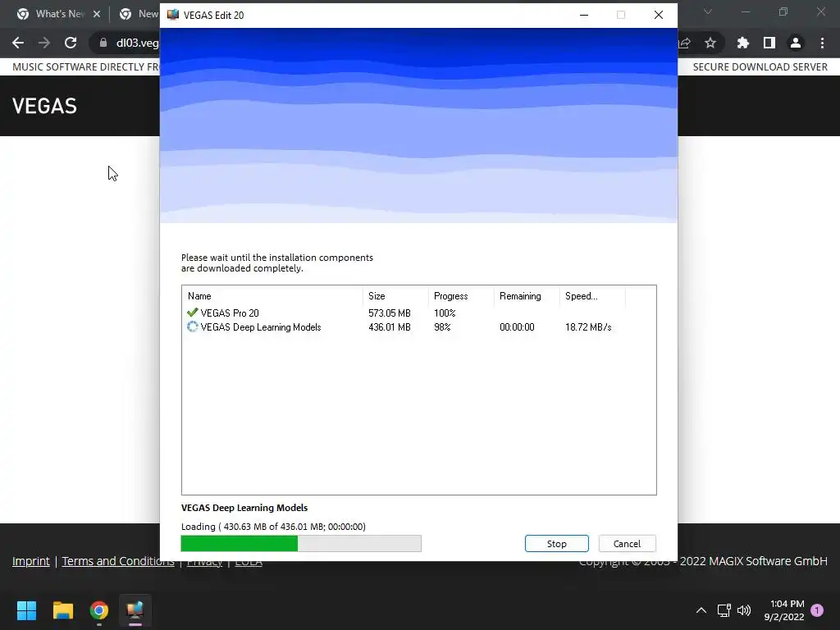Open clock and calendar at 1:04 PM
This screenshot has width=840, height=630.
tap(784, 610)
